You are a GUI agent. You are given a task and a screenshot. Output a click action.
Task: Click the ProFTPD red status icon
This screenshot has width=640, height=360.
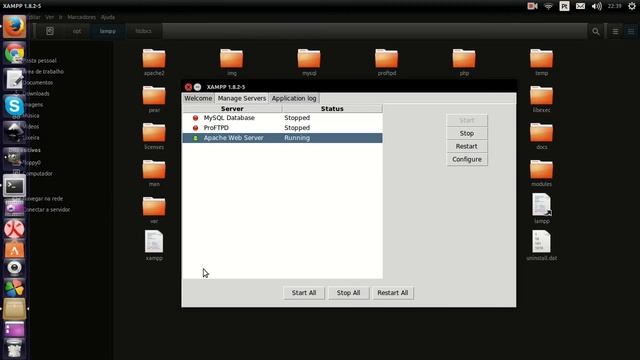(x=196, y=128)
